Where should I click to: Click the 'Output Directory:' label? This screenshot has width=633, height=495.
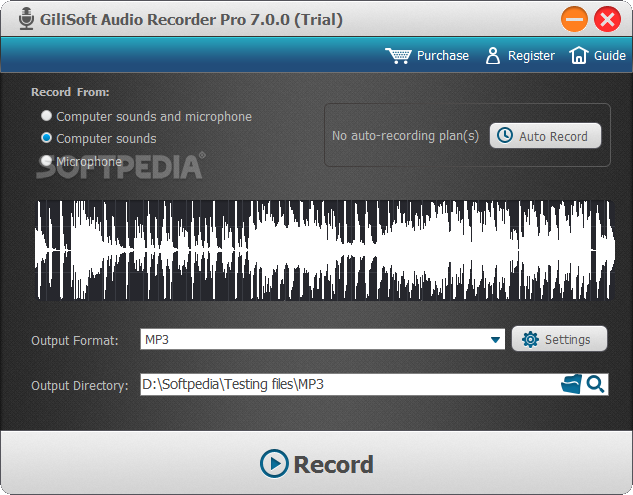coord(80,386)
